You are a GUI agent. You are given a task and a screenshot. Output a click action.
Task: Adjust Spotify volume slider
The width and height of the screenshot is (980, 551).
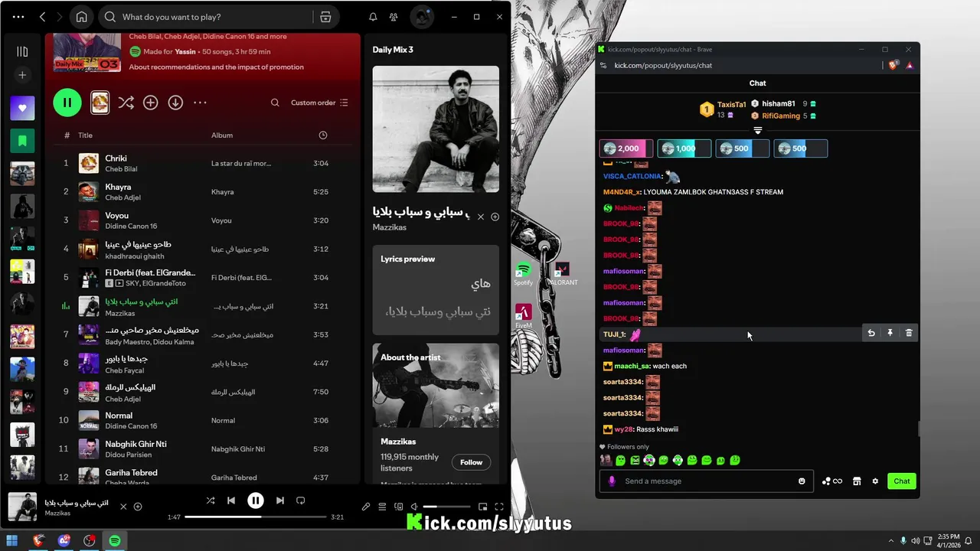pyautogui.click(x=447, y=507)
